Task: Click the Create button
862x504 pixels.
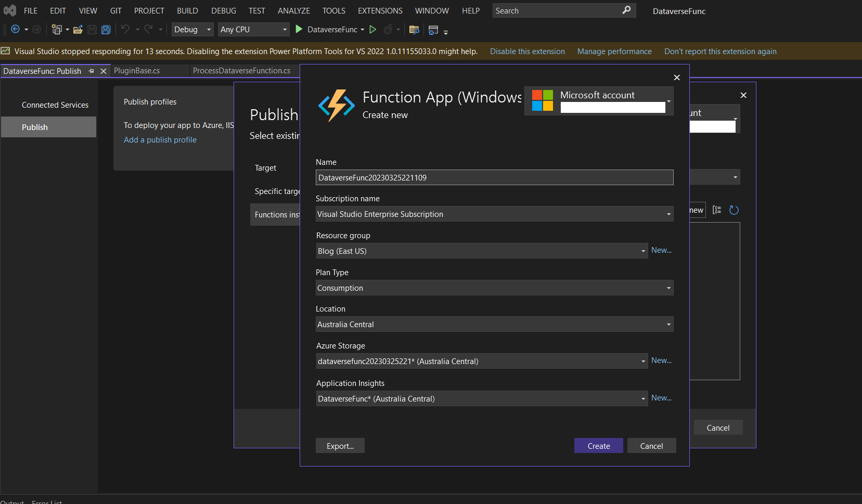Action: point(599,446)
